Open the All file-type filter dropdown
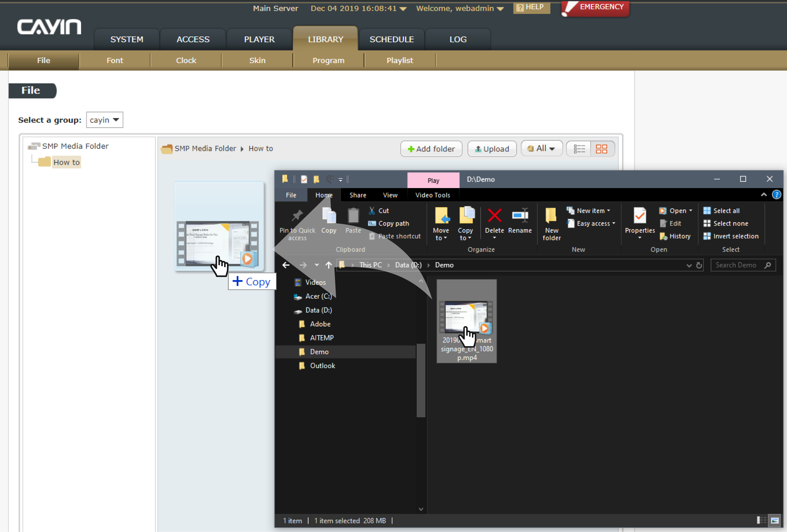The height and width of the screenshot is (532, 787). coord(541,148)
